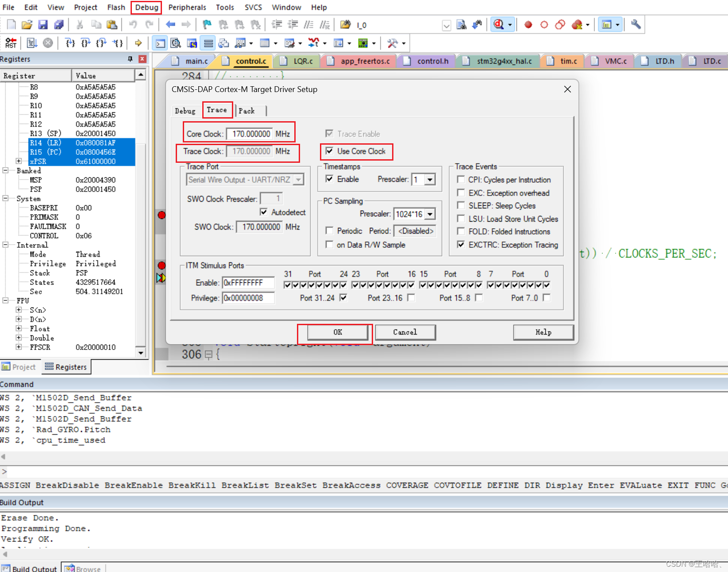Show the next statement with the yellow arrow
Viewport: 728px width, 572px height.
tap(139, 43)
